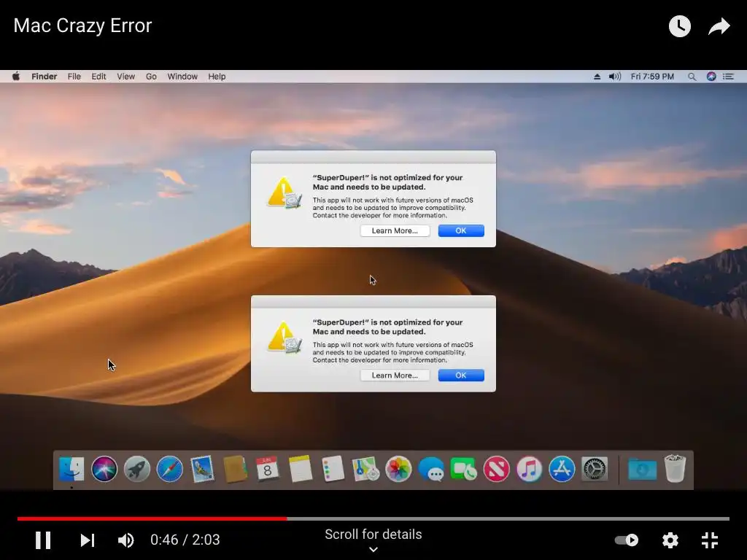Screen dimensions: 747x560
Task: Expand the Scroll for details chevron
Action: pos(373,549)
